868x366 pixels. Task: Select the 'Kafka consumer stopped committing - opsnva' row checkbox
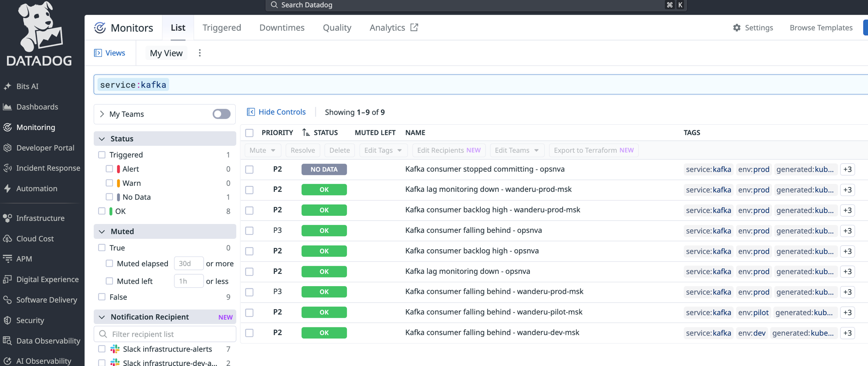(x=250, y=169)
